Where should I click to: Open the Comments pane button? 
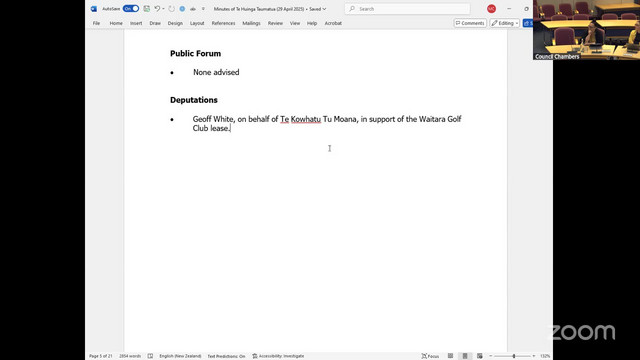470,23
